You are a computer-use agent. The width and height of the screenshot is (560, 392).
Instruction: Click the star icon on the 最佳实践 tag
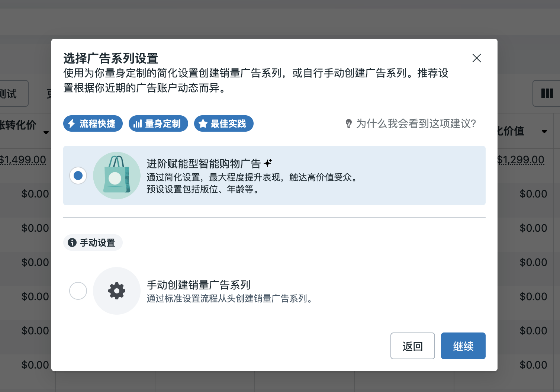tap(203, 123)
